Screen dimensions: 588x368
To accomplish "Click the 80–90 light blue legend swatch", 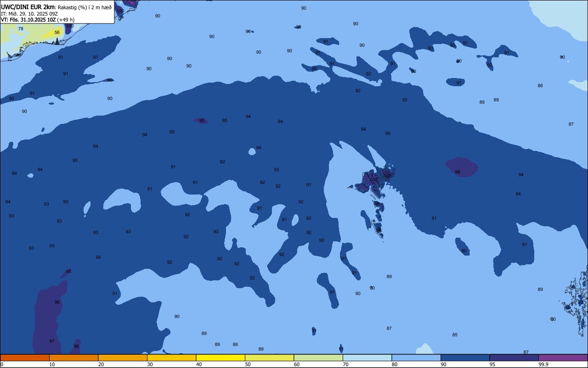I will (x=416, y=357).
